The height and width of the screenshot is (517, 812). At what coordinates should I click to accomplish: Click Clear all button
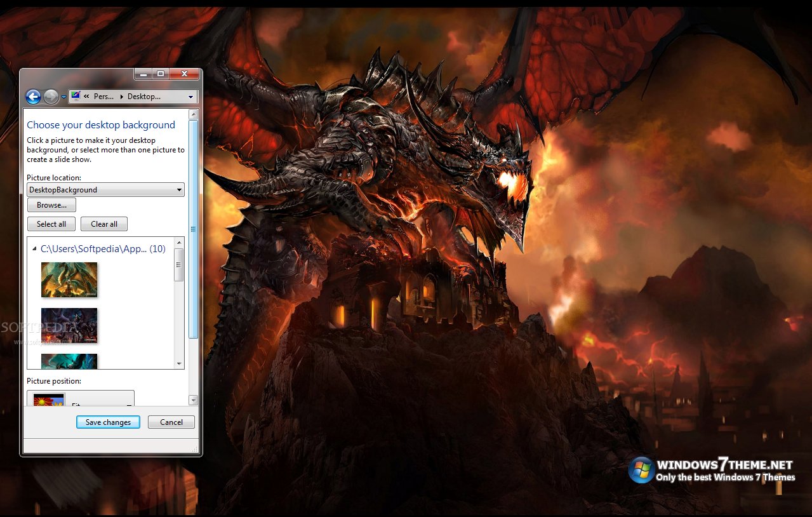tap(104, 224)
